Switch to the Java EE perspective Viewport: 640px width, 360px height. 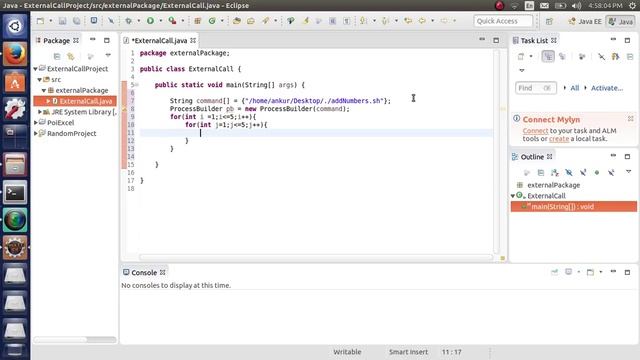pyautogui.click(x=585, y=21)
